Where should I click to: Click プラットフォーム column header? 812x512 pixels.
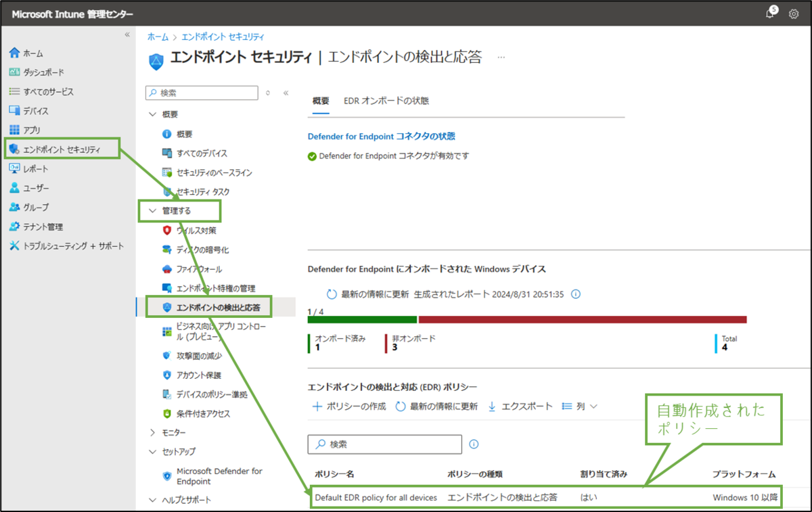744,474
